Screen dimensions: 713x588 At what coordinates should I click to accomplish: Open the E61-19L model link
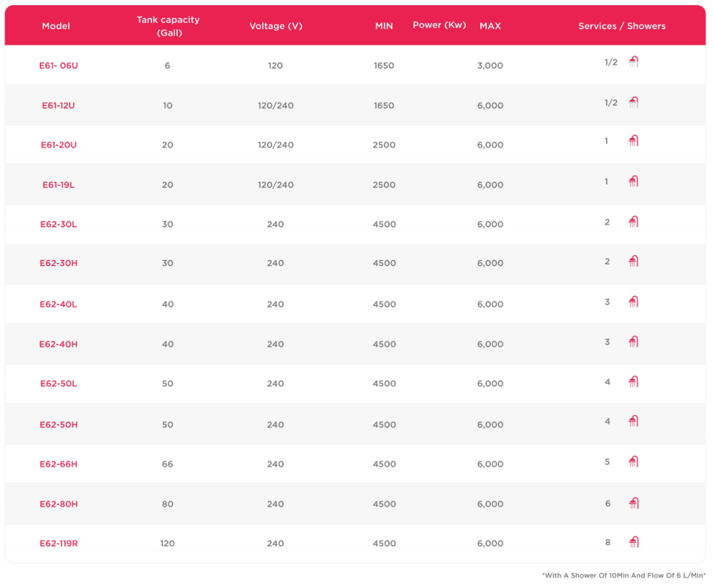[59, 185]
